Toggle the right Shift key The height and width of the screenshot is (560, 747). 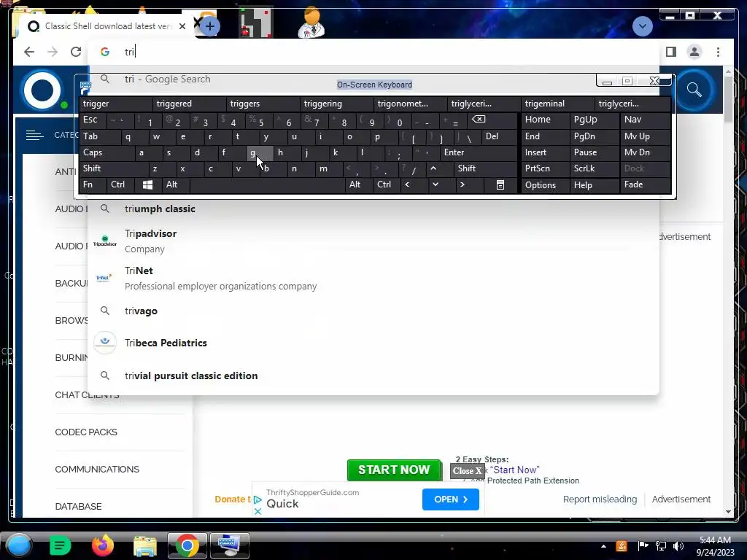(485, 168)
